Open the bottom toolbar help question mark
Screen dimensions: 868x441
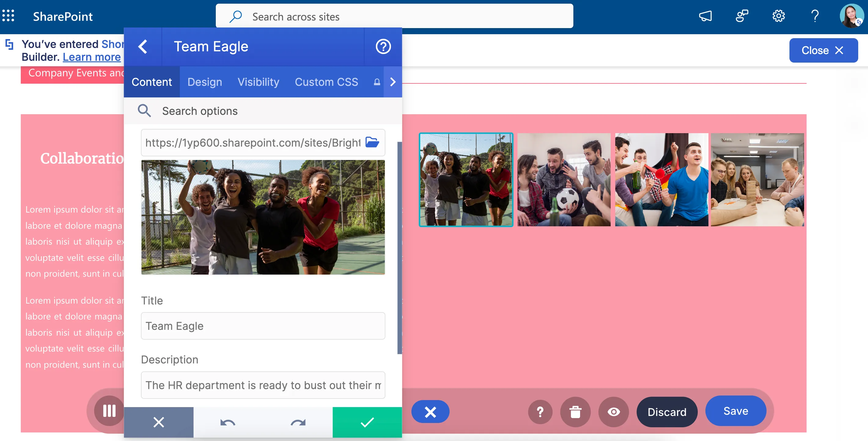pyautogui.click(x=540, y=412)
